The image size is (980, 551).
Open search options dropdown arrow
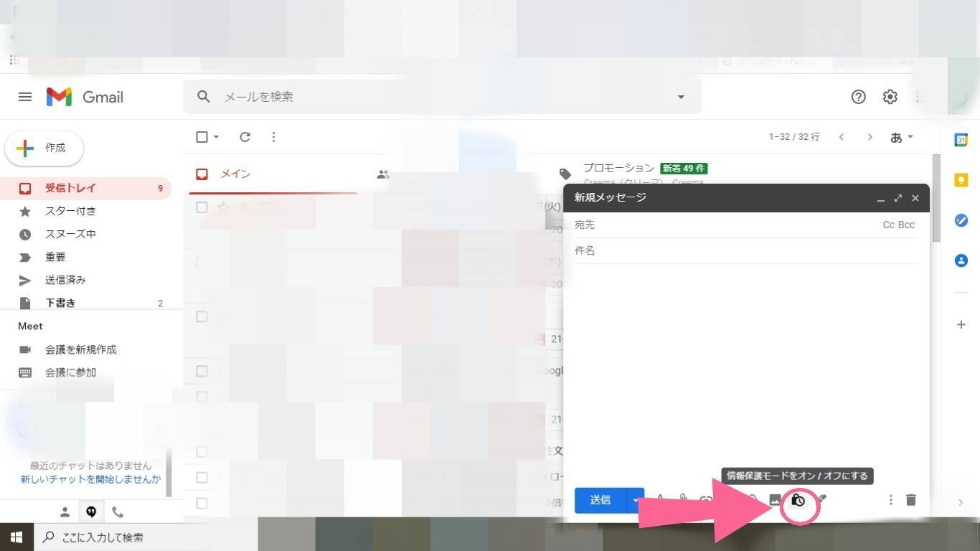681,97
